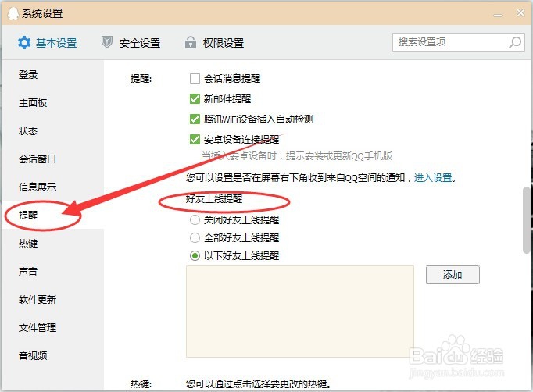The image size is (533, 392).
Task: Click the 提醒: section label
Action: (x=141, y=79)
